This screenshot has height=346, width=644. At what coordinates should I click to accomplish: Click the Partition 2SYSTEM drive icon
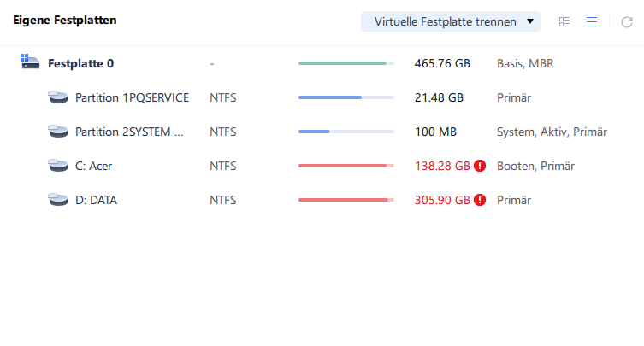[x=57, y=132]
